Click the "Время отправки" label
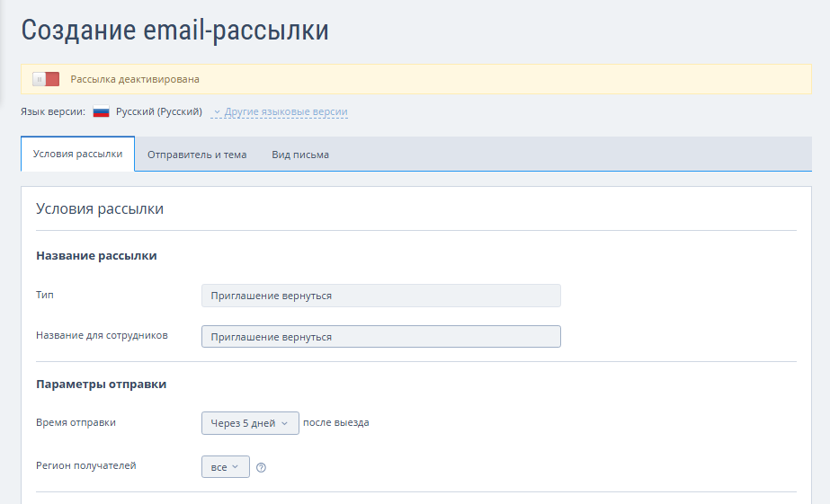The width and height of the screenshot is (830, 504). click(x=76, y=422)
